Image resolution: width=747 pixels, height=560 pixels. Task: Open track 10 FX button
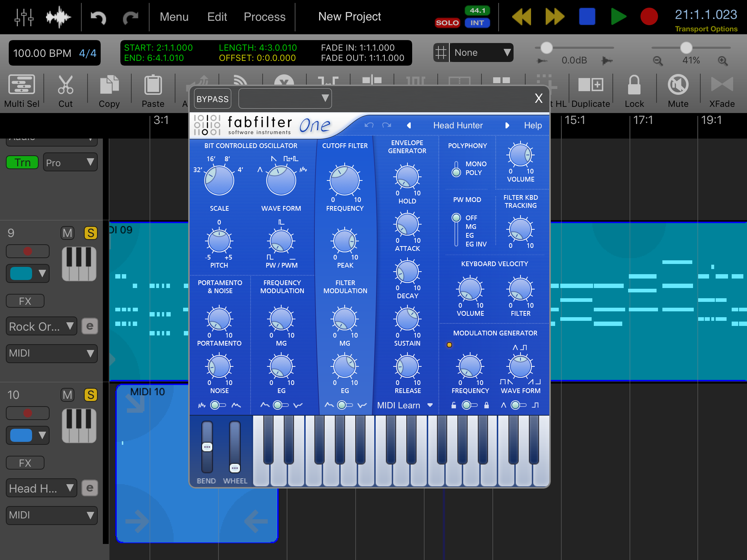tap(25, 463)
